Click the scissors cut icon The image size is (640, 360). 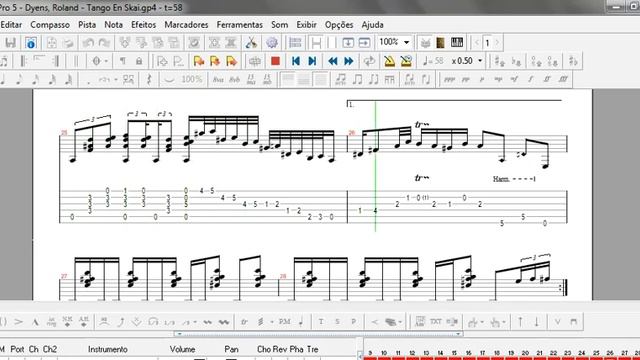[251, 42]
